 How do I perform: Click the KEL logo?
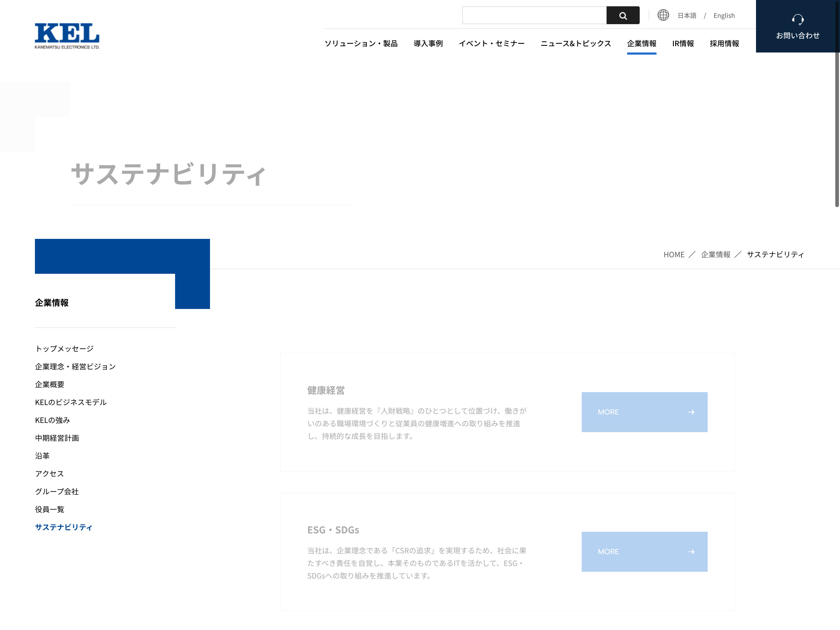pyautogui.click(x=67, y=36)
